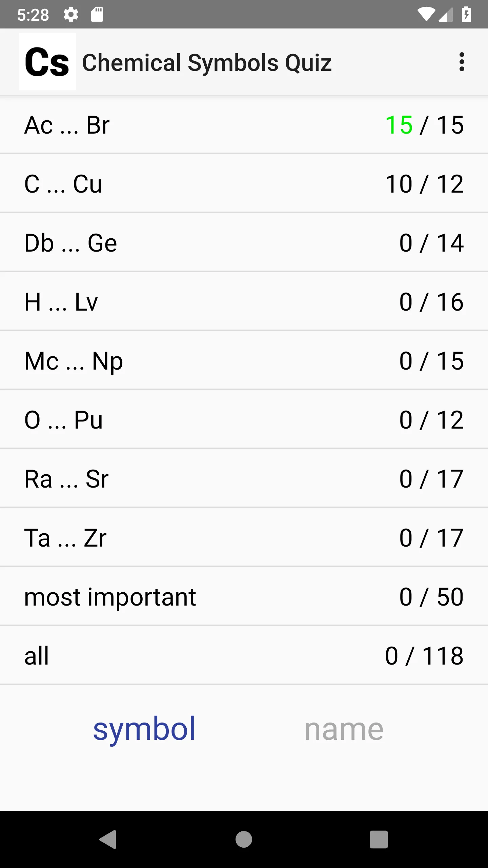Open the C ... Cu quiz set
This screenshot has width=488, height=868.
click(x=244, y=183)
